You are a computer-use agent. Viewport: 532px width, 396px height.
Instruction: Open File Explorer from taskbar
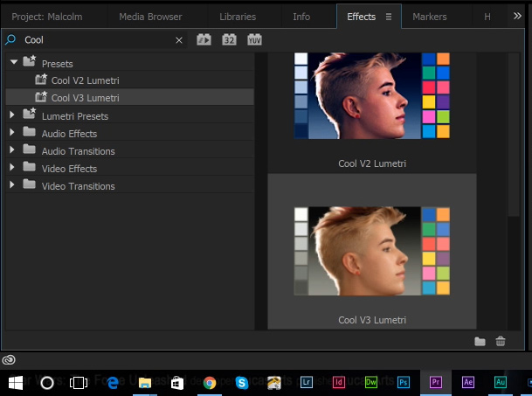pos(145,383)
